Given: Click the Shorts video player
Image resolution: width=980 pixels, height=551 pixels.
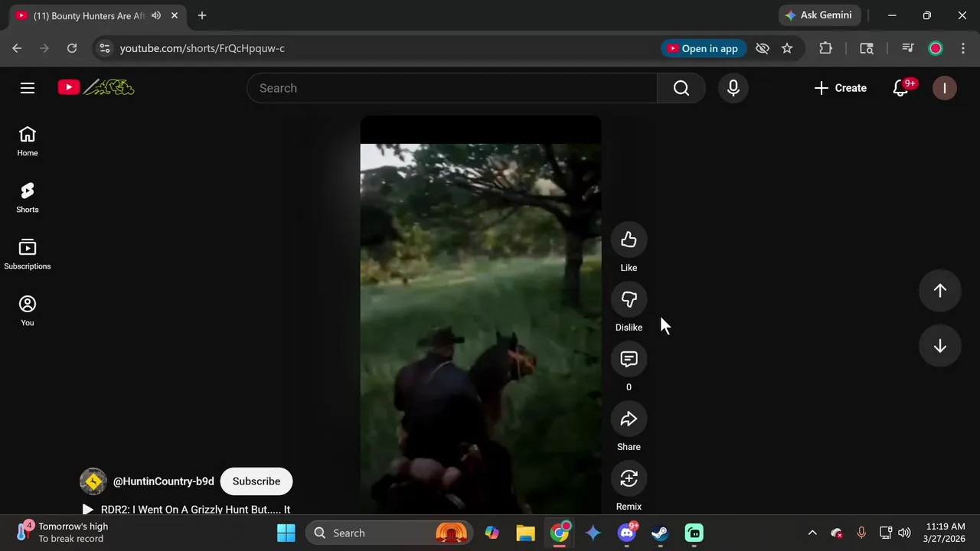Looking at the screenshot, I should [x=481, y=315].
